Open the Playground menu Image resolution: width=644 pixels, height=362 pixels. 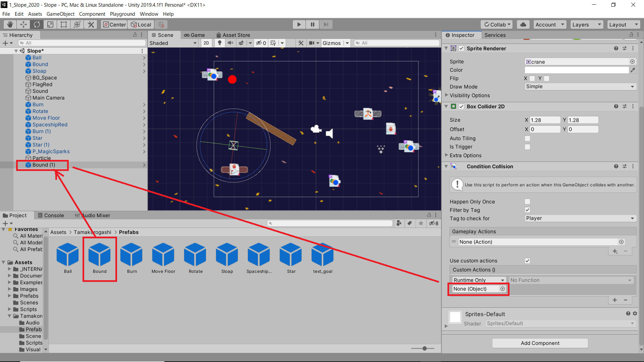click(x=122, y=14)
